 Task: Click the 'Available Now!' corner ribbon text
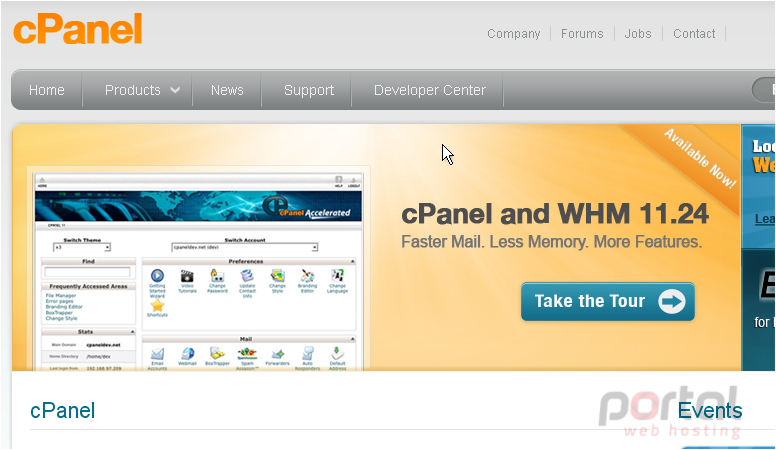(700, 158)
